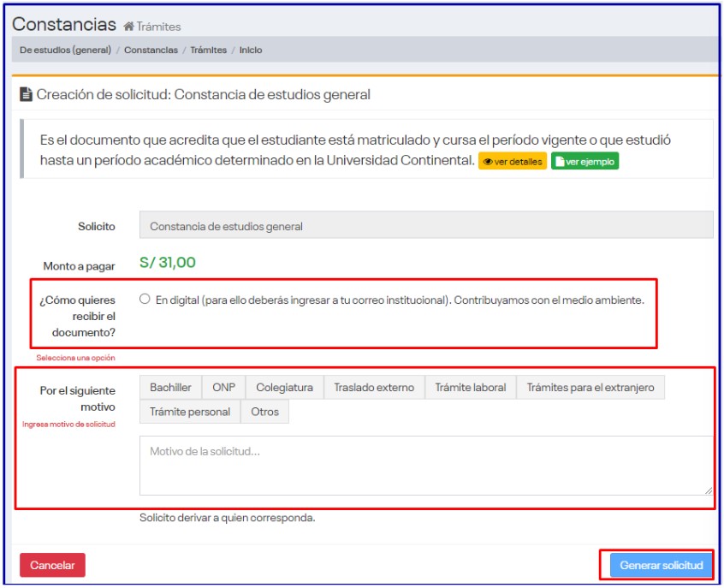Choose Trámite personal reason tag
The width and height of the screenshot is (724, 588).
[x=190, y=412]
